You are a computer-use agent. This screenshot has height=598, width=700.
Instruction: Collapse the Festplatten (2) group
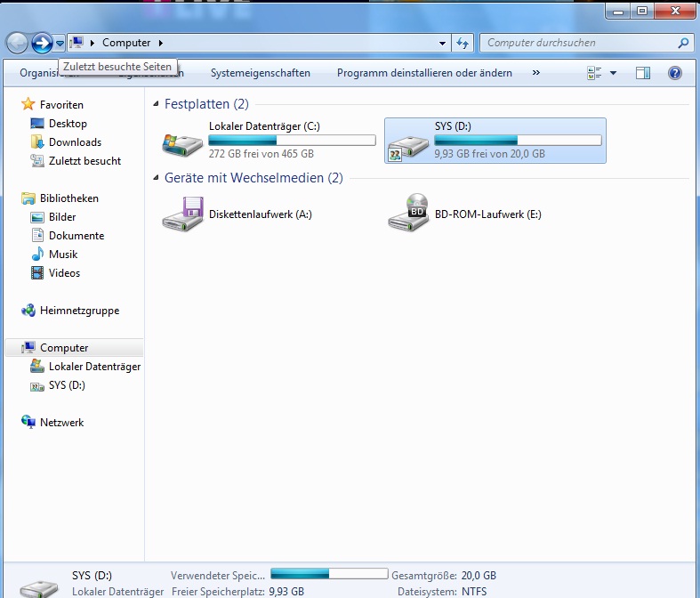pos(157,104)
